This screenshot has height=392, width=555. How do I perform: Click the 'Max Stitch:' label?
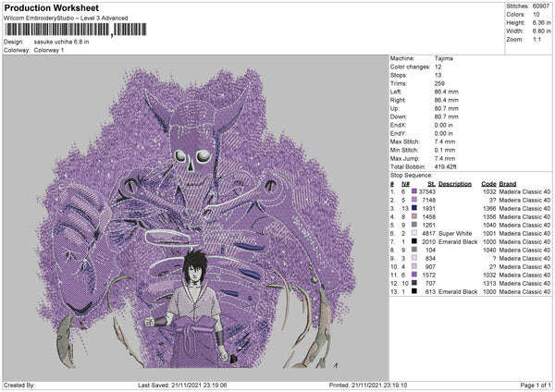click(405, 141)
